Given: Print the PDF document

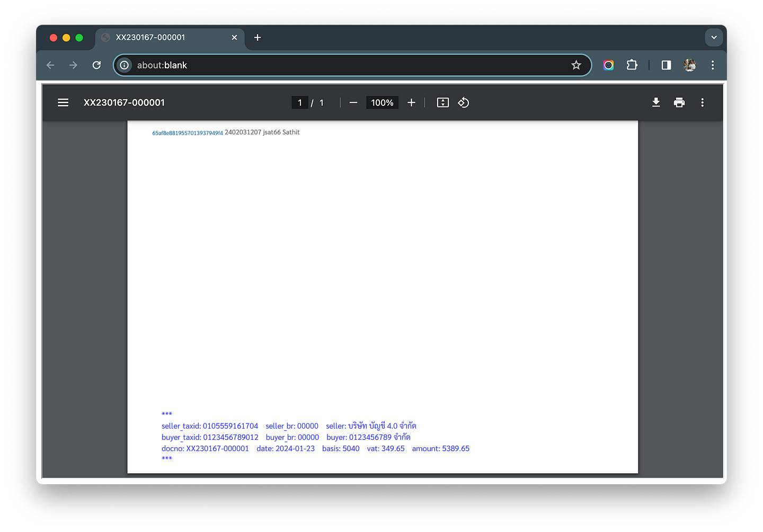Looking at the screenshot, I should (679, 103).
